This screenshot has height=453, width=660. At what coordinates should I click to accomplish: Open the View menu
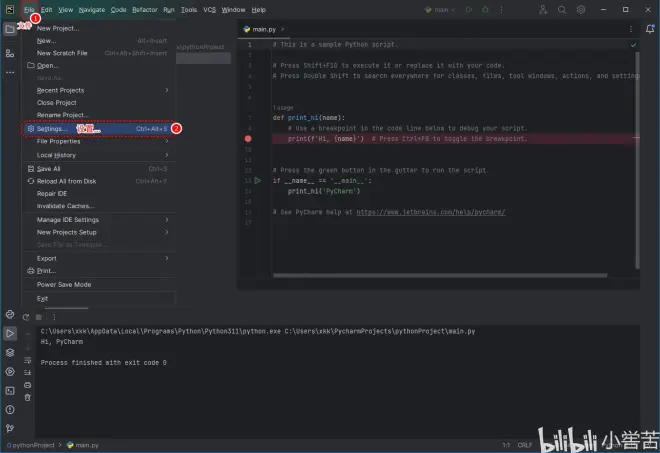[65, 10]
